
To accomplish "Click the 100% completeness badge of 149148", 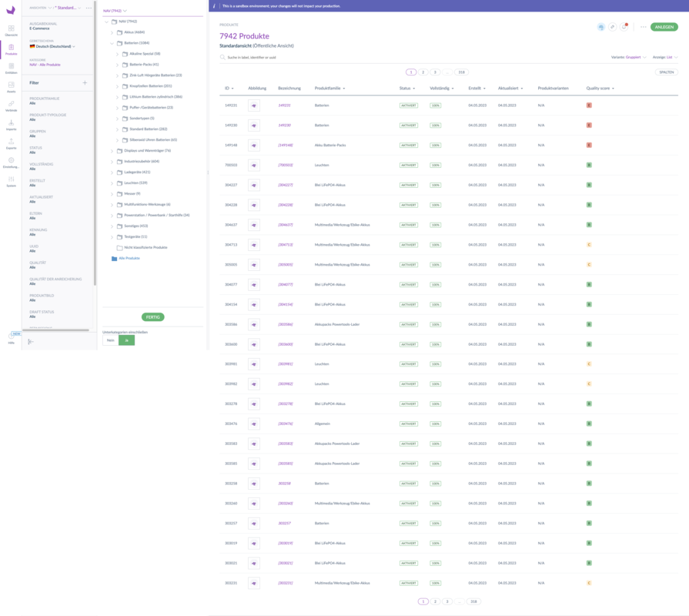I will pos(436,146).
